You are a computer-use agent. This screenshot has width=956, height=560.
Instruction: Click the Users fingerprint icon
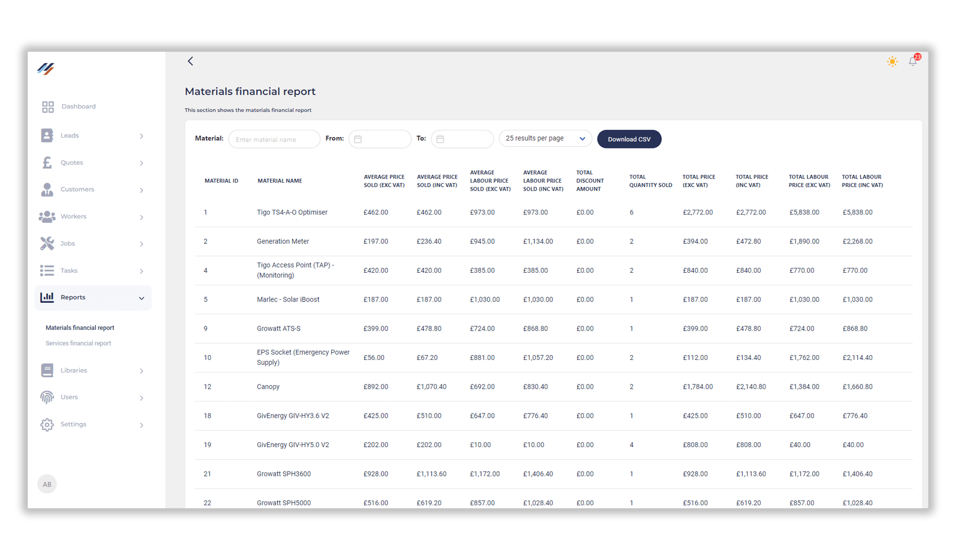tap(47, 397)
